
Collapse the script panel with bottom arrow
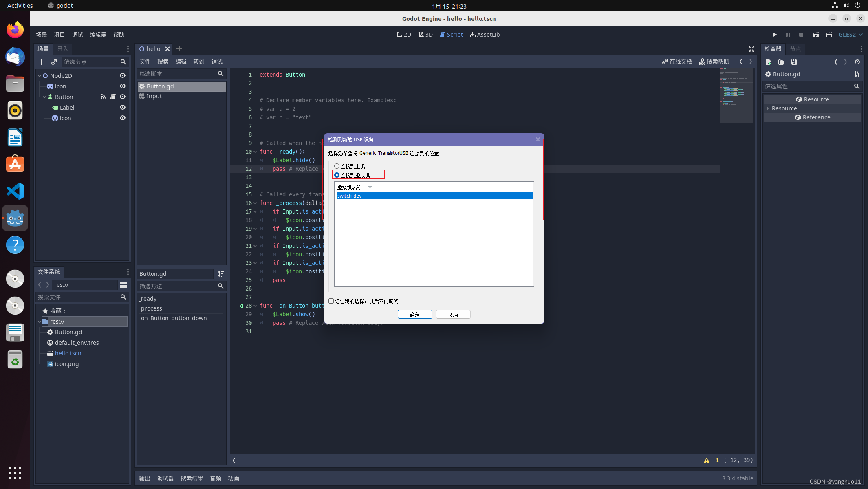[234, 460]
